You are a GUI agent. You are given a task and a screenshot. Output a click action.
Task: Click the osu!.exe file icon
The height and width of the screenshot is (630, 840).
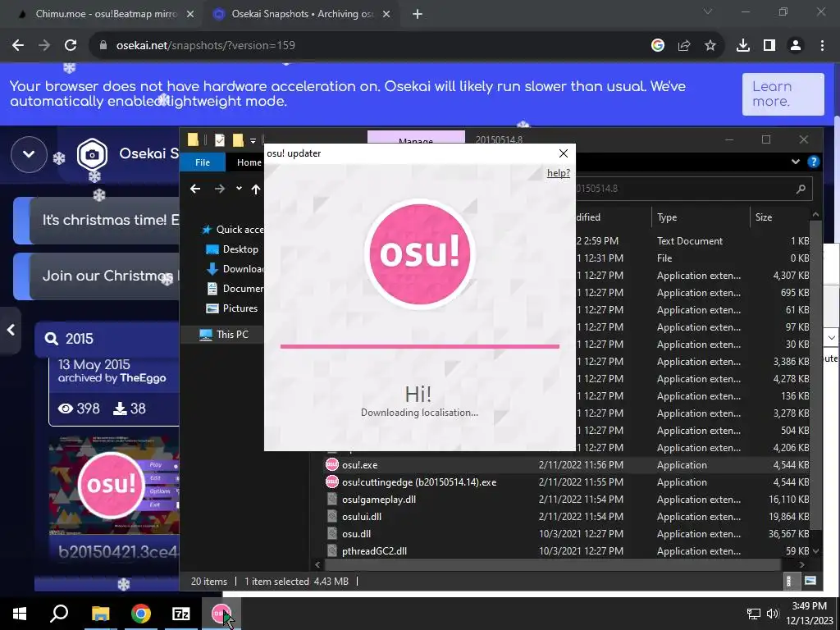(x=332, y=464)
